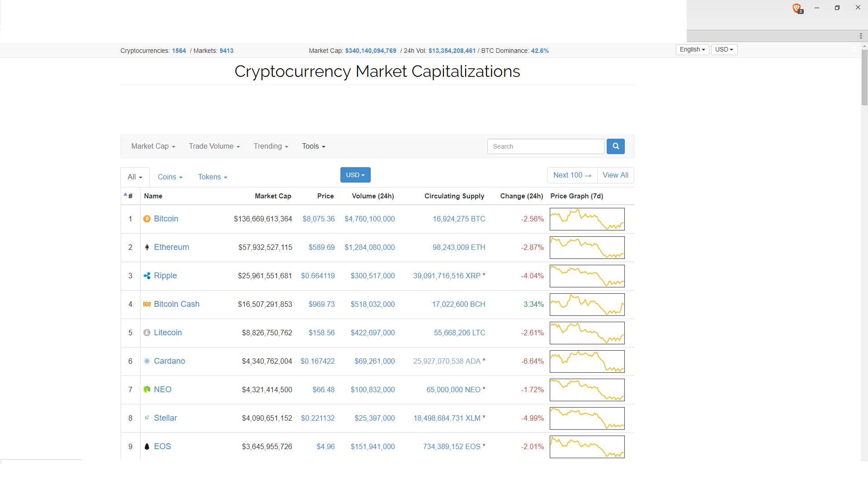The height and width of the screenshot is (488, 868).
Task: Click the Markets count 9413
Action: coord(226,51)
